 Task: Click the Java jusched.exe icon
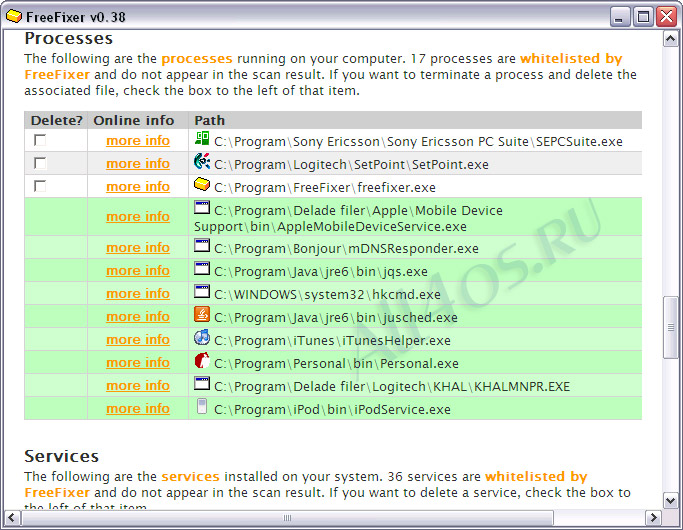point(202,314)
